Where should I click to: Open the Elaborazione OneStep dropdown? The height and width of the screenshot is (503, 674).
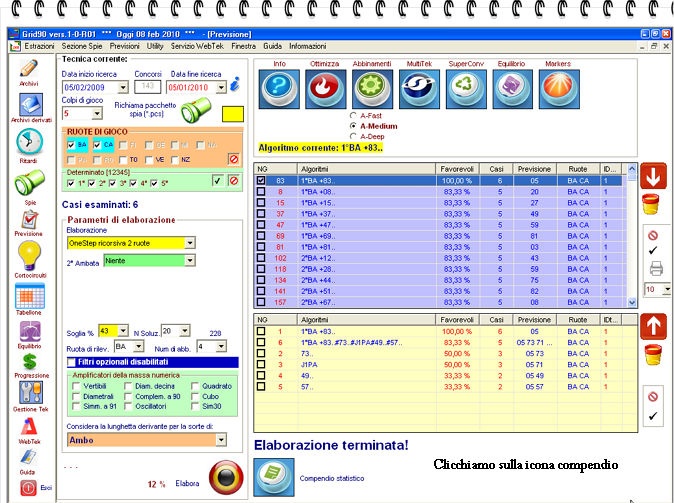coord(190,243)
